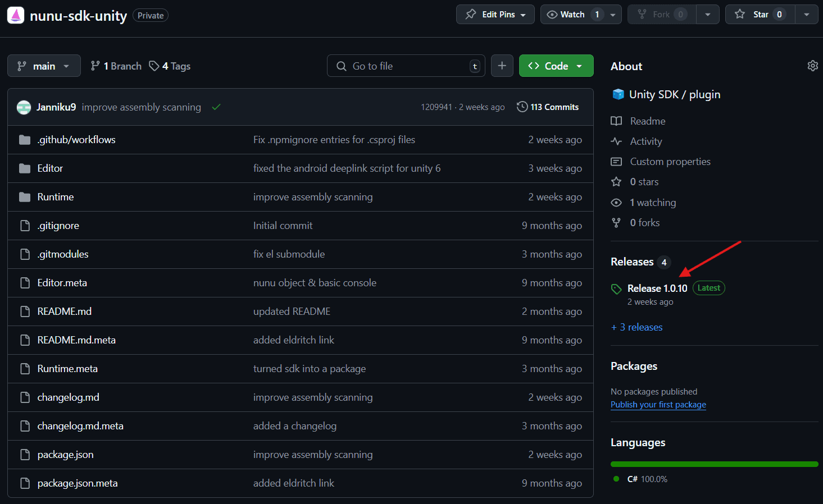
Task: Click the Add file plus button
Action: (x=502, y=66)
